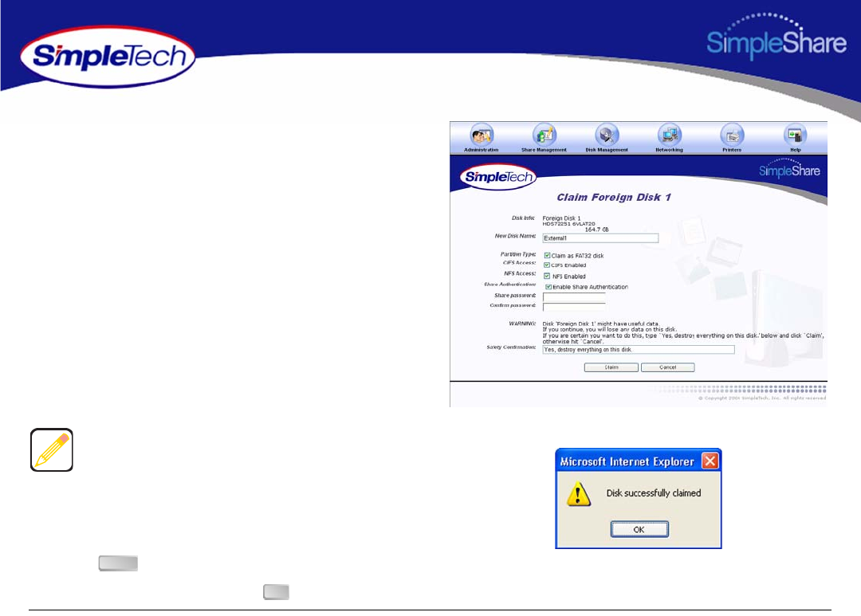Click the Share password field
Viewport: 861px width, 616px height.
pos(574,296)
